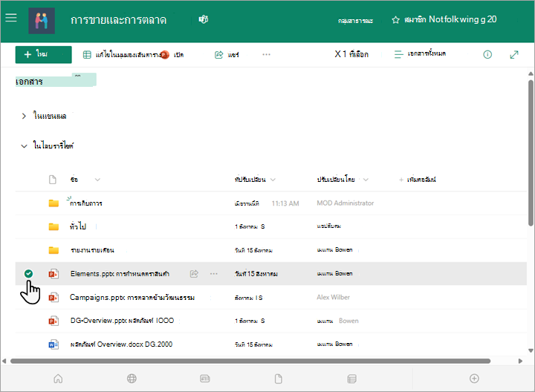Open the ellipsis menu for Elements.pptx row
The image size is (535, 392).
pos(214,274)
